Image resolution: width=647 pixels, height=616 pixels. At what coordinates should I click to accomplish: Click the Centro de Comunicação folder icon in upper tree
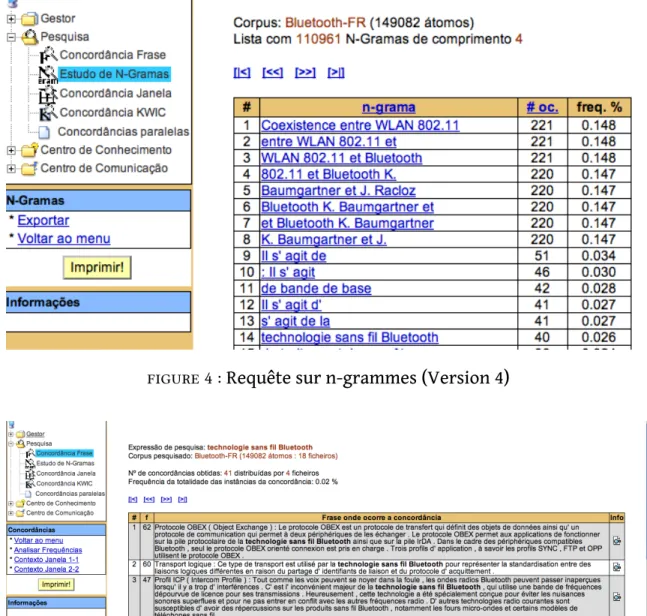[29, 168]
